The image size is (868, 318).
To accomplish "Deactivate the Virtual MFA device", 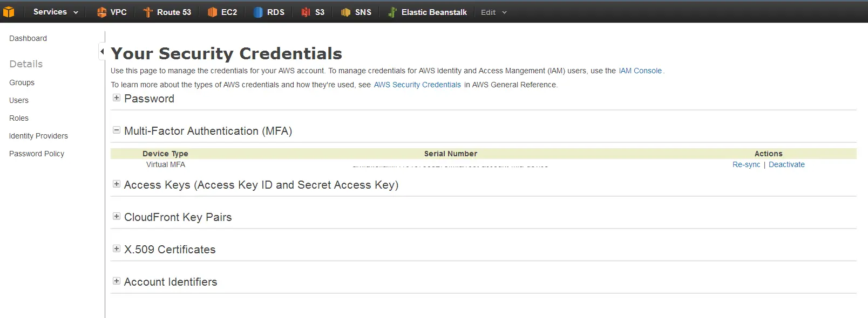I will [786, 164].
